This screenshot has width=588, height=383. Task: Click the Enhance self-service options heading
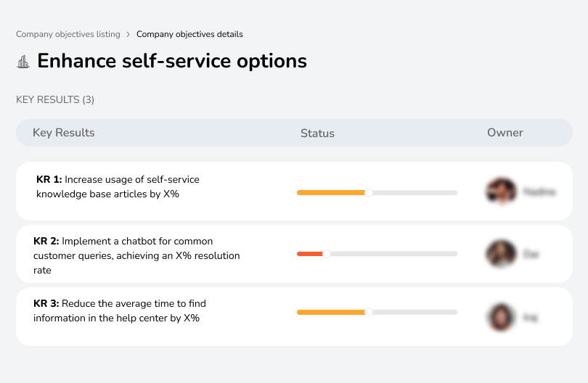pyautogui.click(x=172, y=61)
